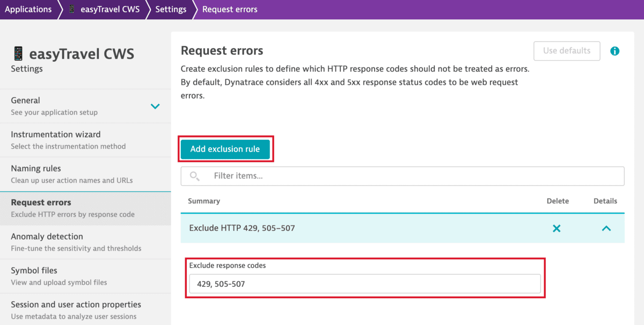Click the phone icon beside the easyTravel CWS heading
644x325 pixels.
click(17, 53)
